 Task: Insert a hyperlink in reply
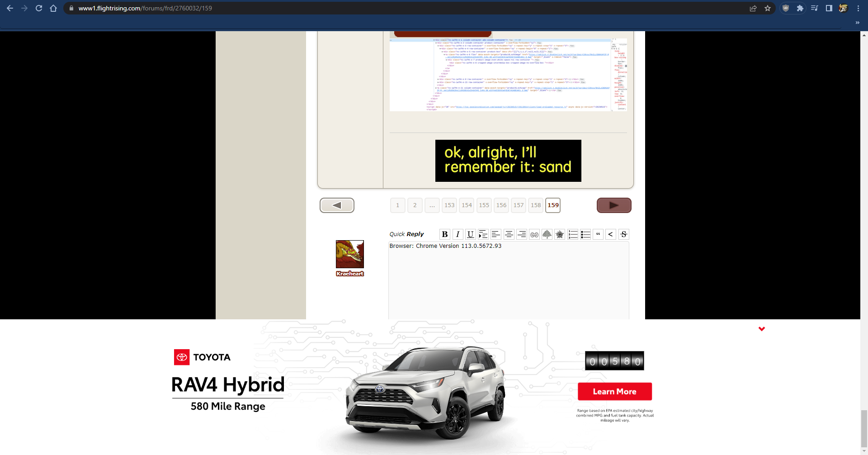click(534, 234)
